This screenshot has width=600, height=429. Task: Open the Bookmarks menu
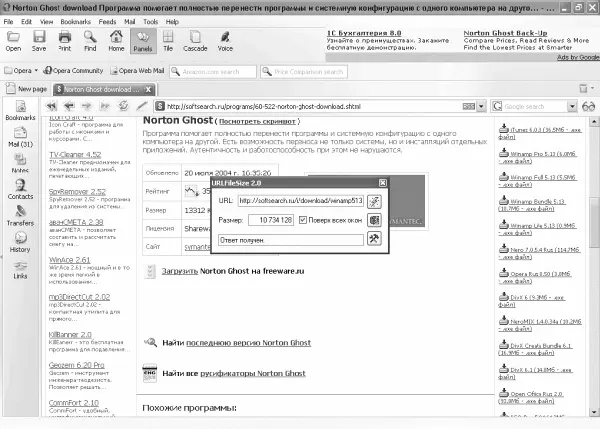[x=75, y=22]
